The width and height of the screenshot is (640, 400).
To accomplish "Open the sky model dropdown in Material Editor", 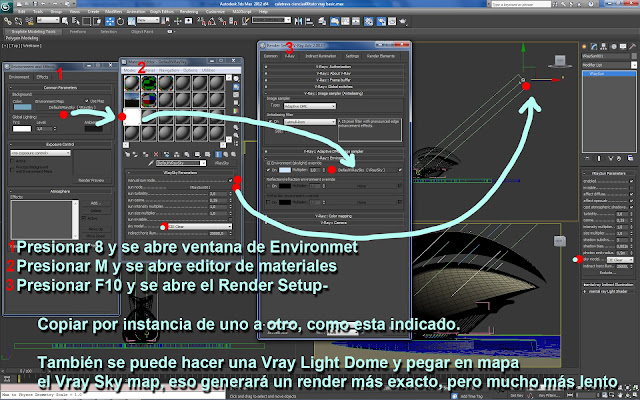I will click(x=200, y=226).
